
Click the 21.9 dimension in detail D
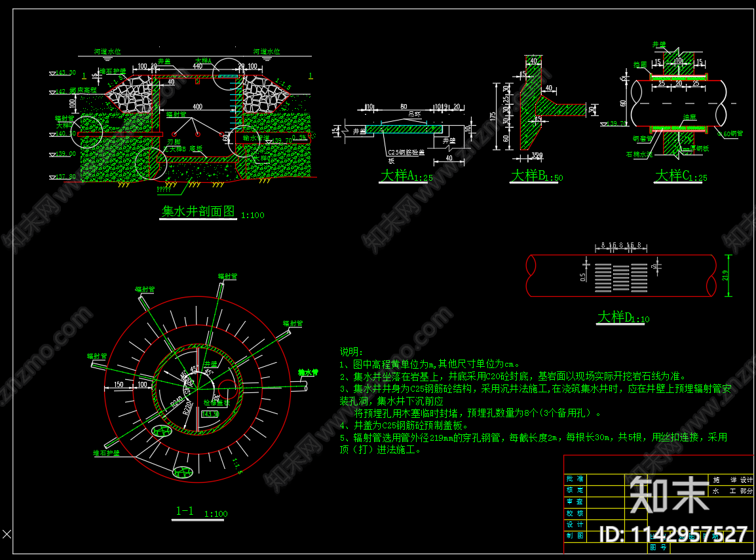point(725,275)
